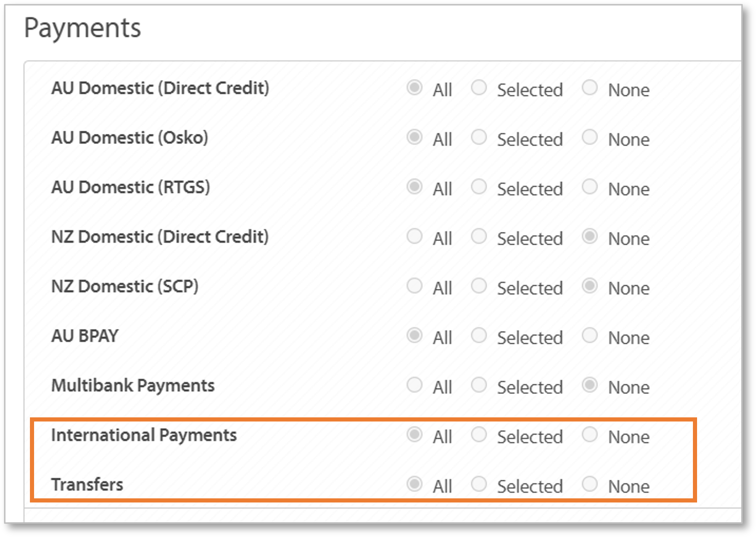
Task: Select "None" for Transfers
Action: [x=590, y=484]
